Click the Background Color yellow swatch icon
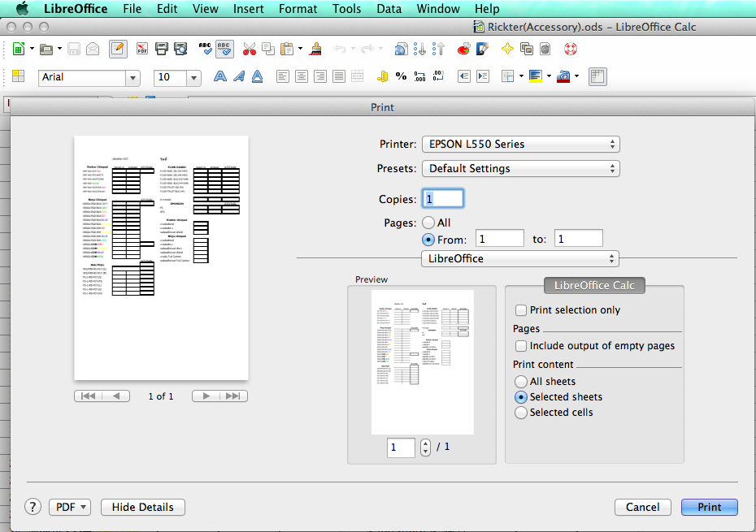 pyautogui.click(x=536, y=76)
